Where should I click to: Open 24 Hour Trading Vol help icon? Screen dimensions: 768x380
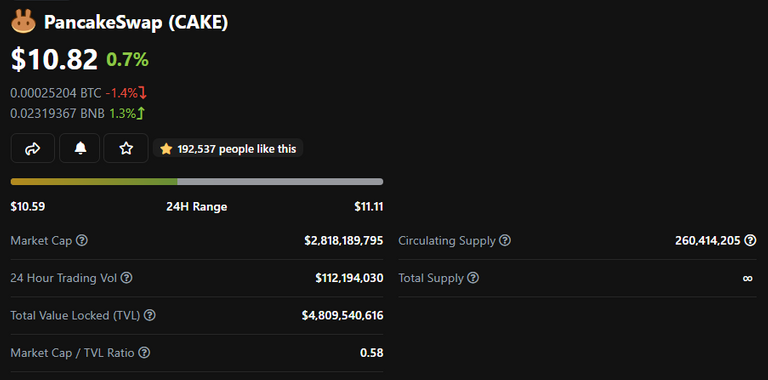pyautogui.click(x=126, y=278)
